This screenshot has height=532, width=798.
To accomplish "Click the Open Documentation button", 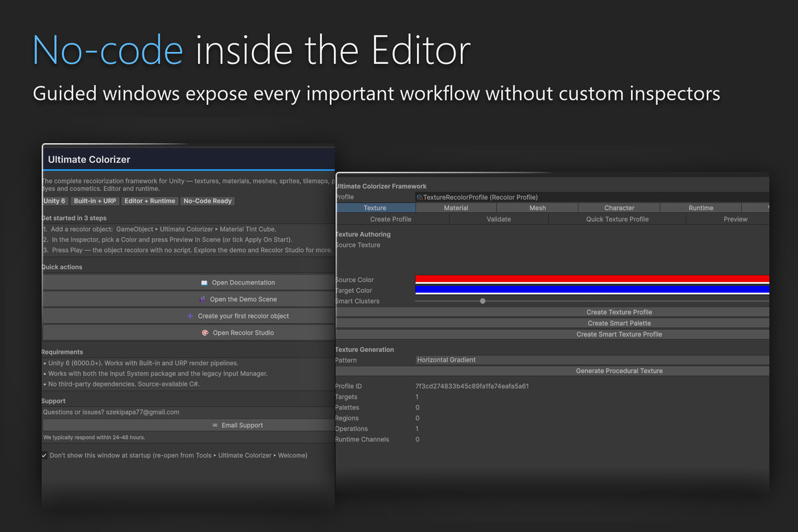I will [189, 283].
